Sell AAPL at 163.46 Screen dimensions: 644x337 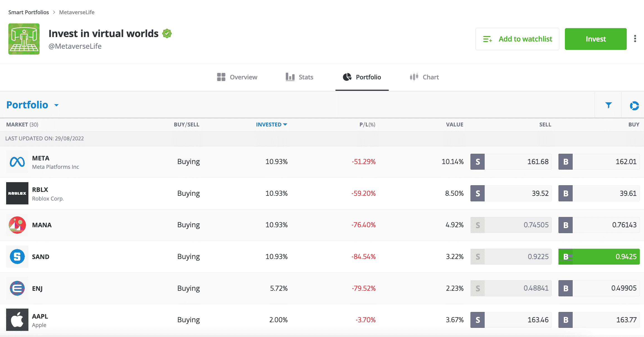click(x=511, y=320)
